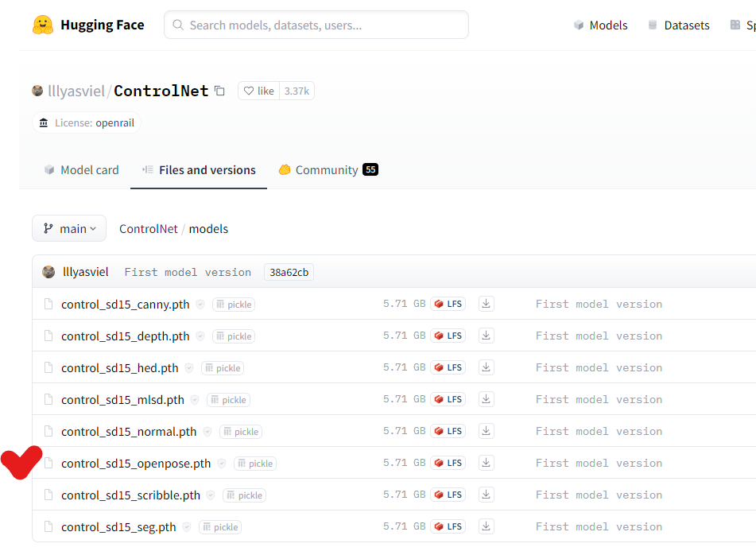Image resolution: width=756 pixels, height=559 pixels.
Task: Click LFS badge for control_sd15_normal.pth
Action: 448,431
